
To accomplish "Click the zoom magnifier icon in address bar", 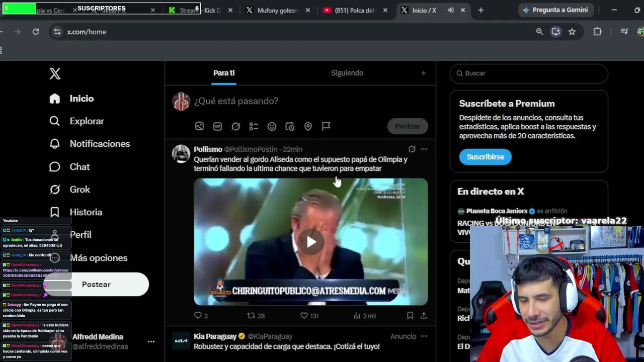I will pyautogui.click(x=539, y=32).
